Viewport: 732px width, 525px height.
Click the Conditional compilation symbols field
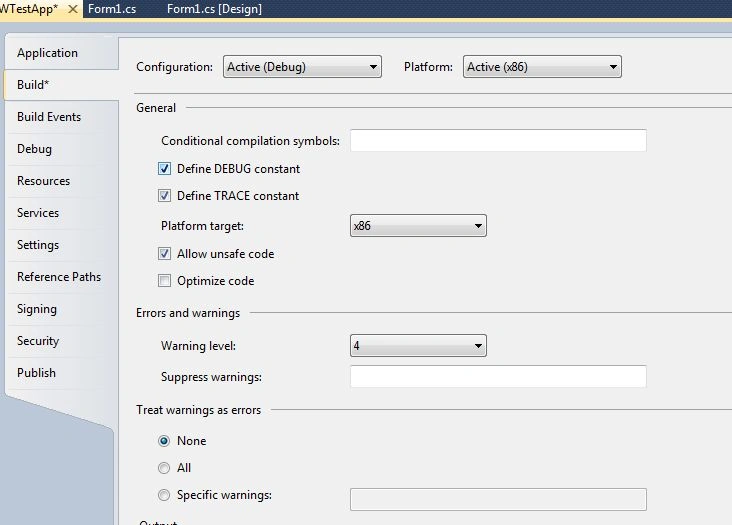(x=498, y=140)
